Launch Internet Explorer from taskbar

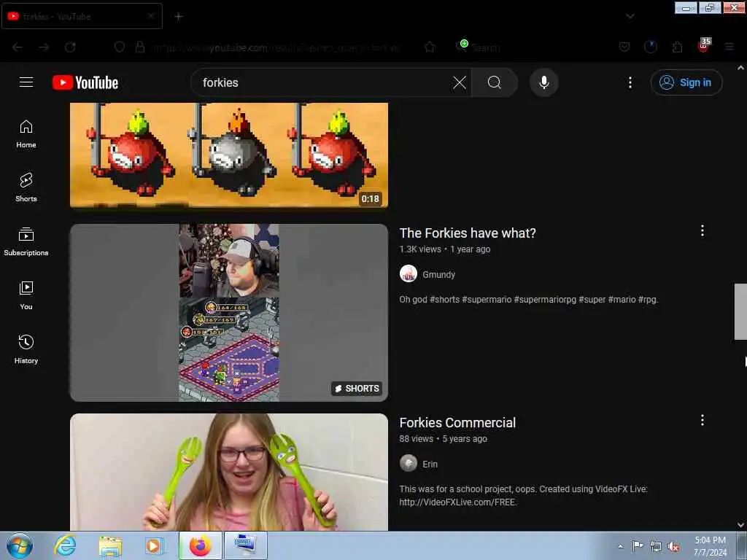[x=65, y=545]
